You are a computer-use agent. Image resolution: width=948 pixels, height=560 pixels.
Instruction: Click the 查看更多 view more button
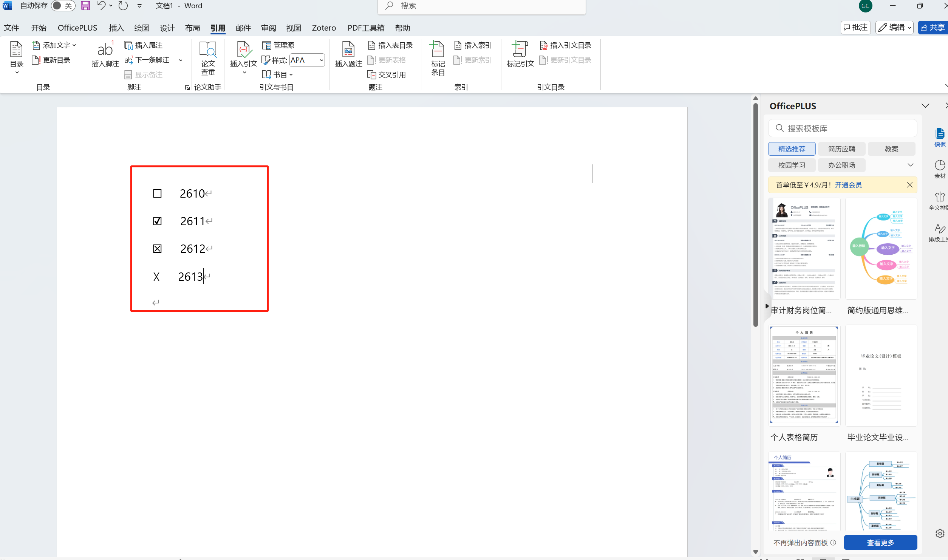point(880,543)
